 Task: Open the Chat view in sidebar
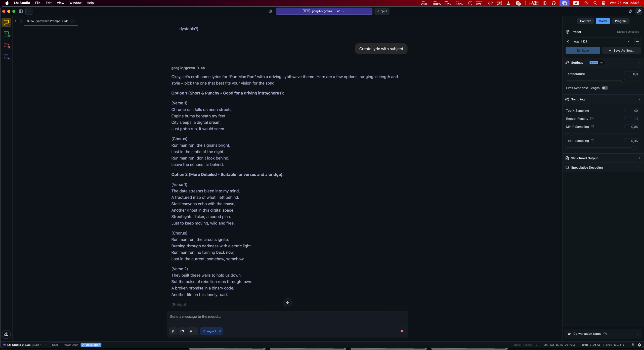6,22
